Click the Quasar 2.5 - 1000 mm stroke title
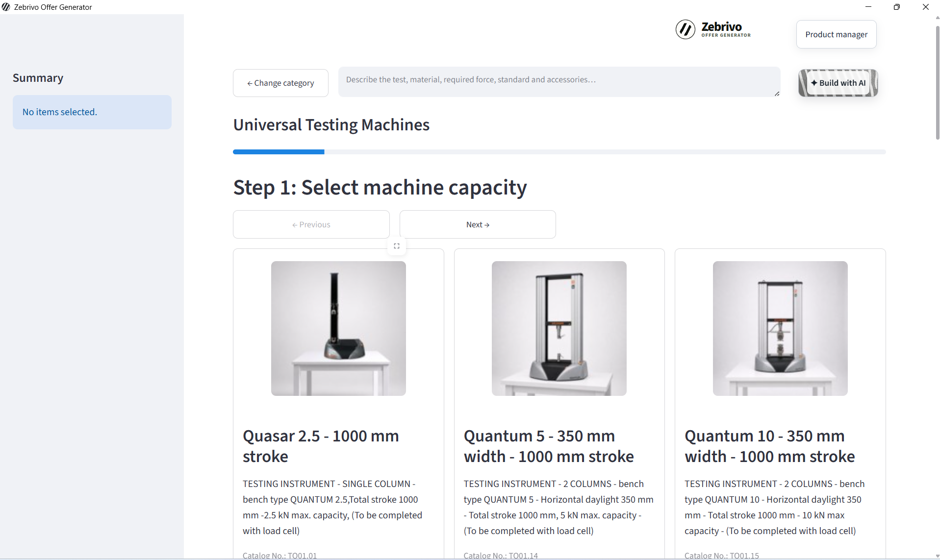The image size is (940, 560). 321,446
